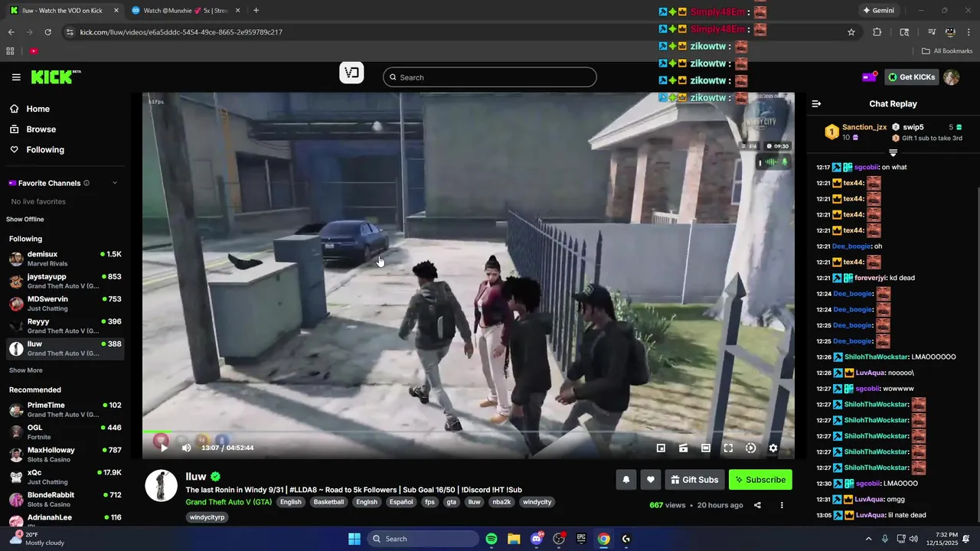Click Show More under Following

click(26, 370)
